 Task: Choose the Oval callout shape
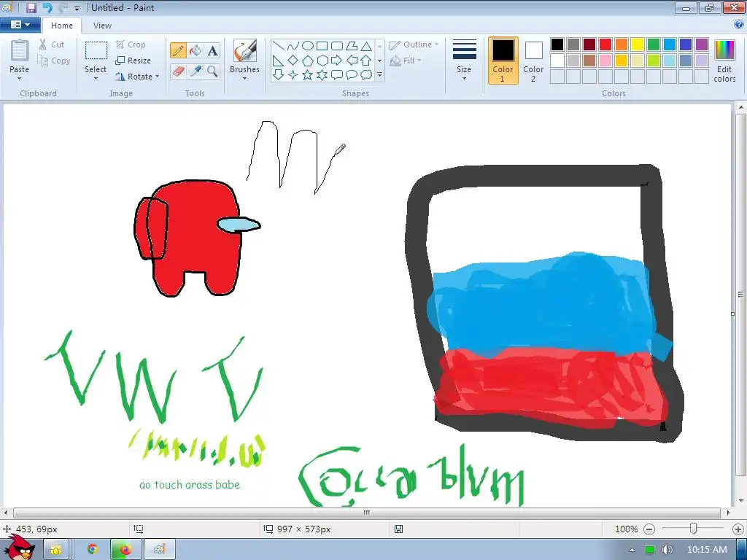tap(352, 75)
